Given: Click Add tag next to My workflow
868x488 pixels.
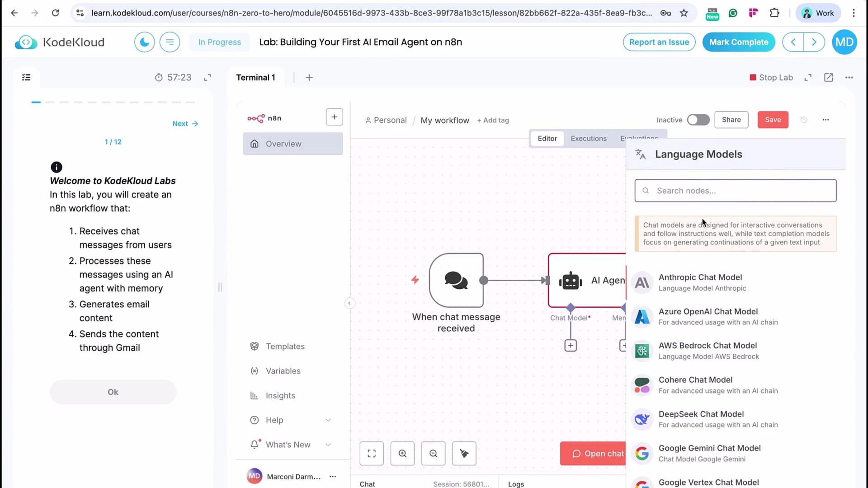Looking at the screenshot, I should [x=493, y=120].
